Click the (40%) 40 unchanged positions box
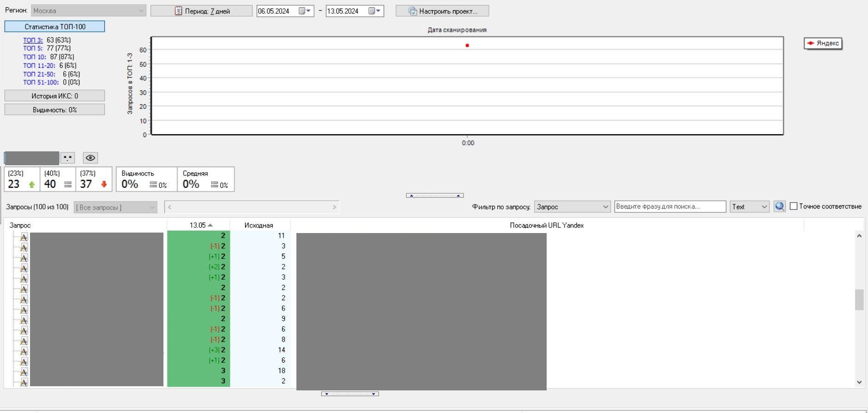Viewport: 868px width, 413px height. click(58, 179)
